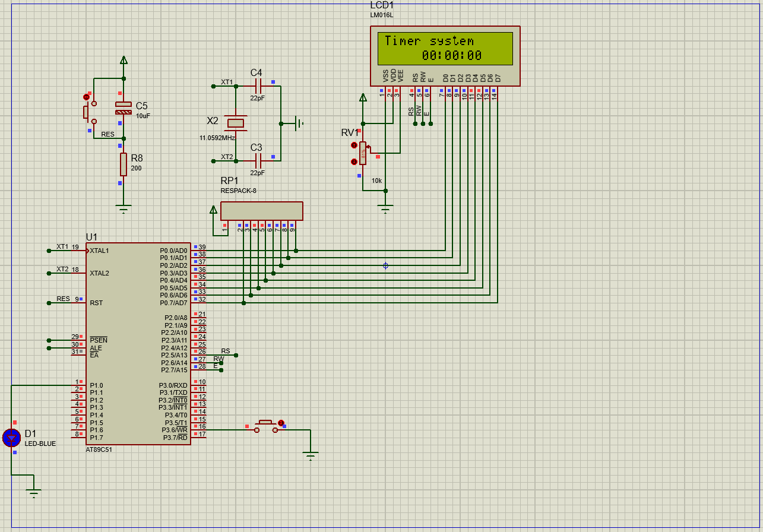This screenshot has height=532, width=763.
Task: Click RV1 potentiometer increase (up arrow) button
Action: pos(354,145)
